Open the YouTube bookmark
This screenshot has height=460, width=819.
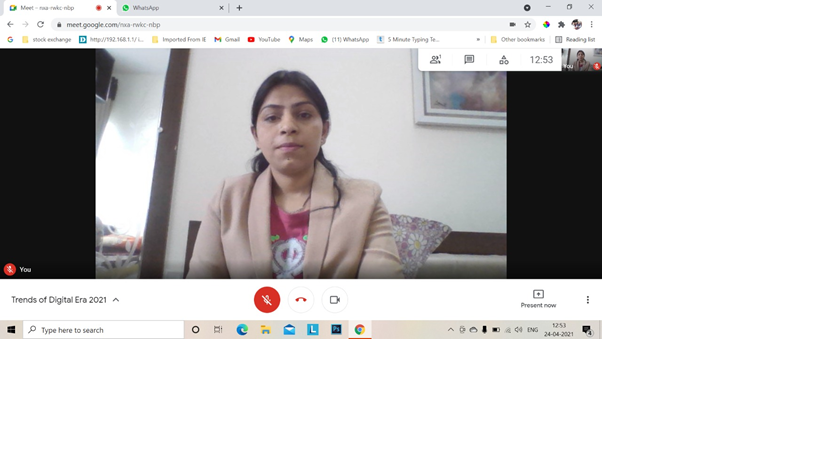point(264,39)
